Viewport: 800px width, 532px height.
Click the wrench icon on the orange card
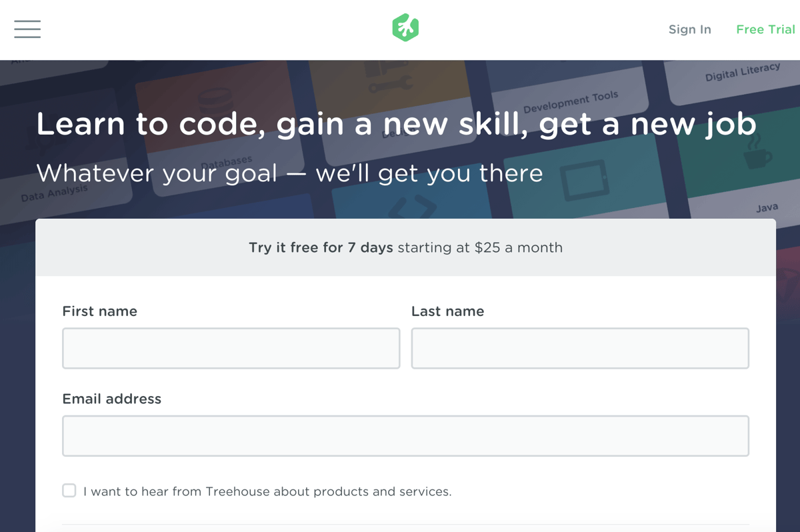[390, 85]
